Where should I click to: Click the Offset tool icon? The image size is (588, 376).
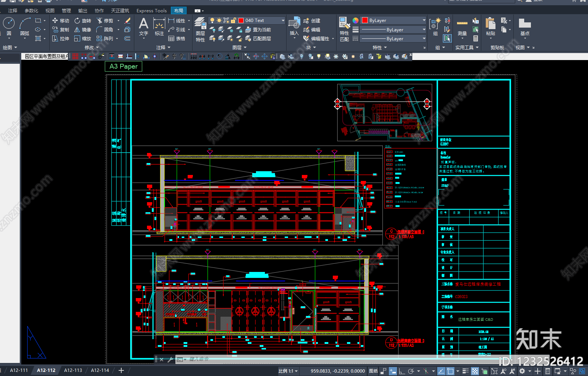tap(127, 38)
